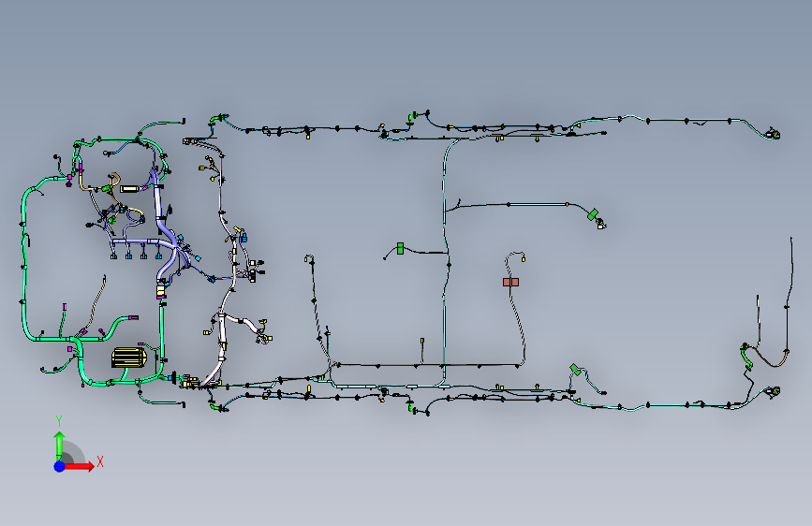Click the 'Y' label on the triad
812x526 pixels.
[x=59, y=421]
